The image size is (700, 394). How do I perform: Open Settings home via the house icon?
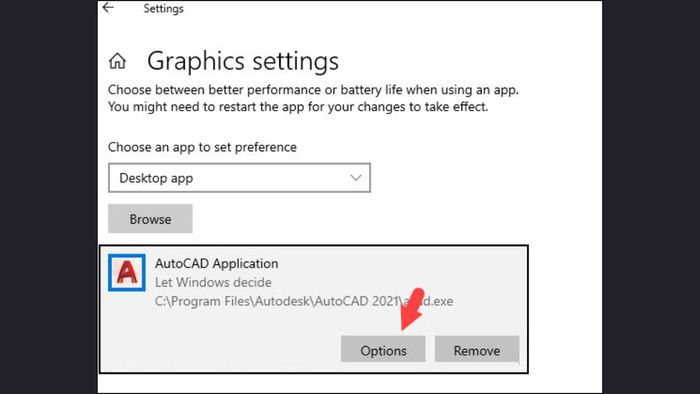point(117,61)
